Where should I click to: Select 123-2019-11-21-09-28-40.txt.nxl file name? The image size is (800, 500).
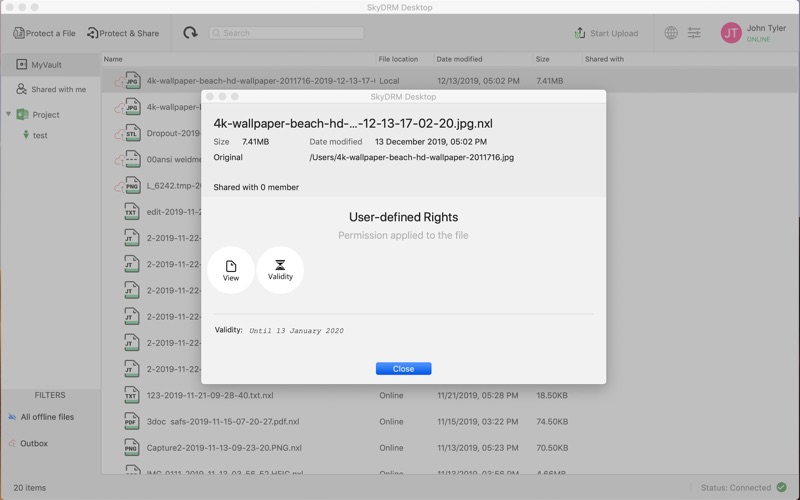[210, 395]
